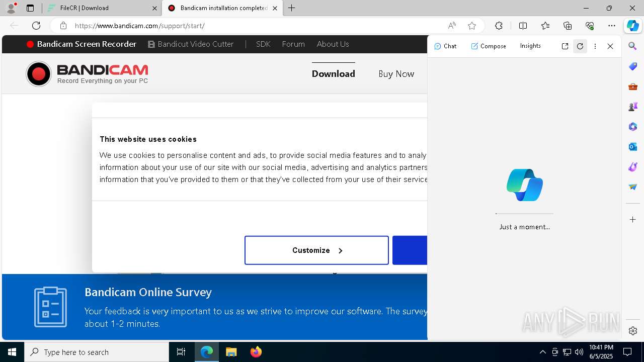The width and height of the screenshot is (644, 362).
Task: Toggle the Copilot sidebar button
Action: (633, 26)
